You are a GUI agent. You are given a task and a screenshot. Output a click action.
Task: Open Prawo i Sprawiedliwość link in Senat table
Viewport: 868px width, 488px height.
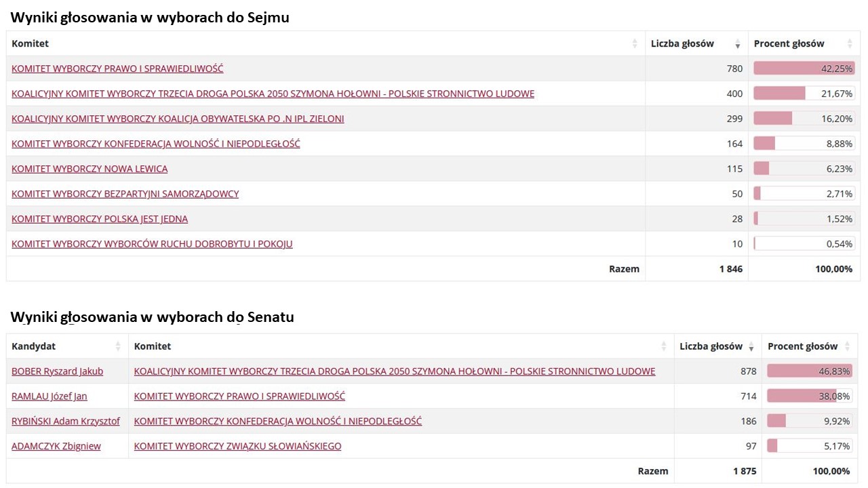pos(239,396)
